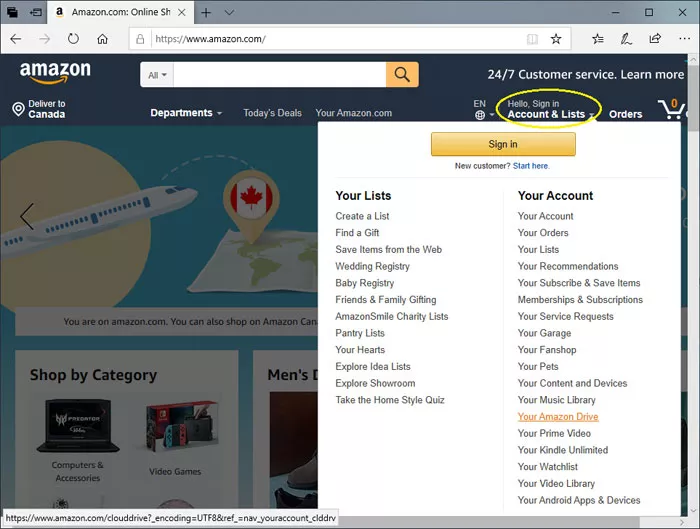700x529 pixels.
Task: Open Your Service Requests
Action: point(565,317)
